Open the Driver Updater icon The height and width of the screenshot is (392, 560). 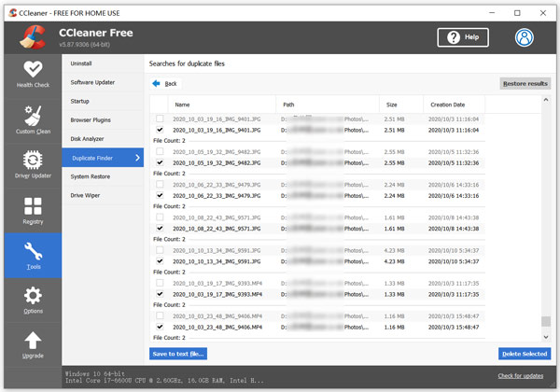[33, 160]
